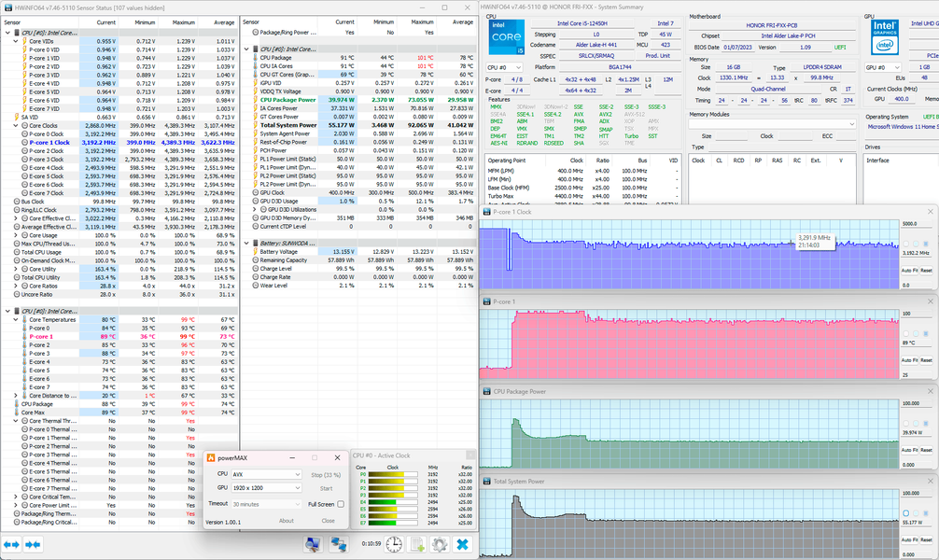Open the GPU resolution dropdown showing 1920 x 1200
The height and width of the screenshot is (560, 939).
(265, 488)
